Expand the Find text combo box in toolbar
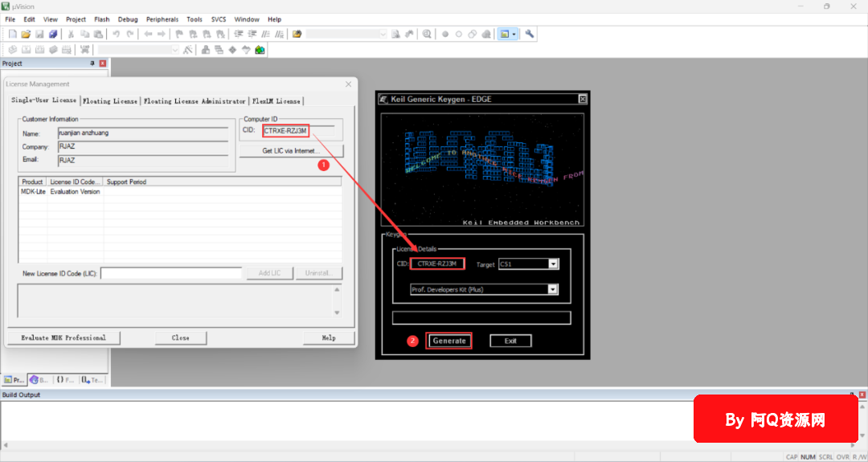 click(383, 35)
